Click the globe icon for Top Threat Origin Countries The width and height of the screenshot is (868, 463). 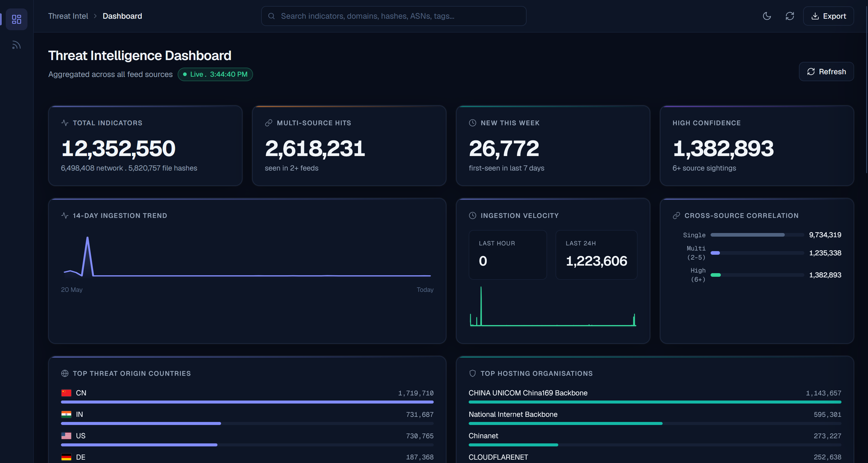[x=65, y=373]
